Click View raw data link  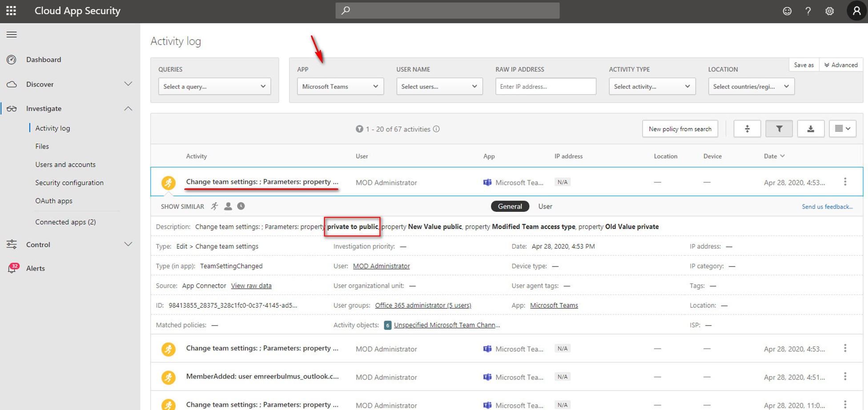pos(251,286)
